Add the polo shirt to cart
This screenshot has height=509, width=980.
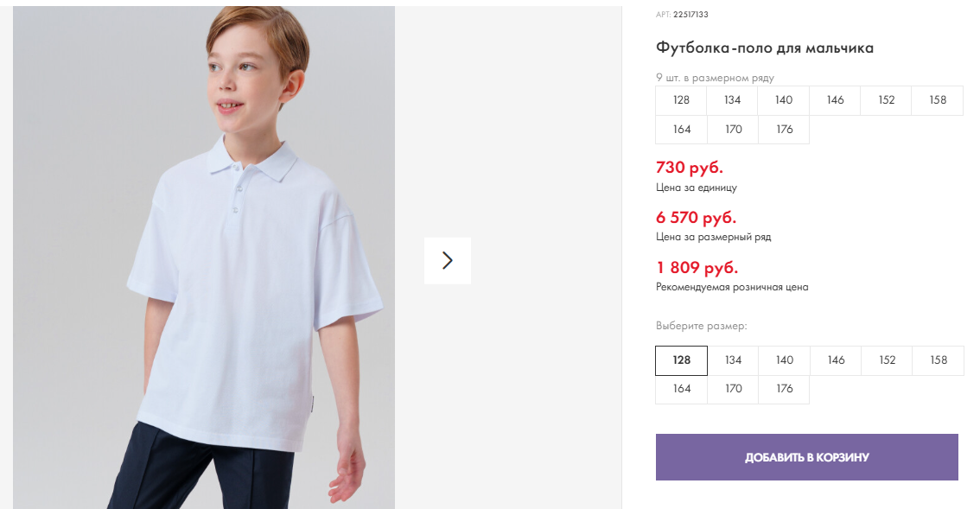click(x=806, y=457)
